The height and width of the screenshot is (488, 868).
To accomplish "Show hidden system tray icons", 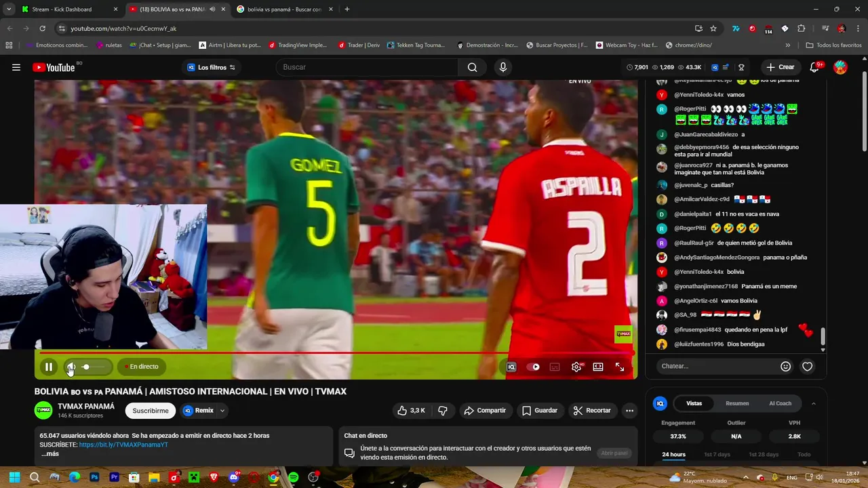I will coord(745,477).
